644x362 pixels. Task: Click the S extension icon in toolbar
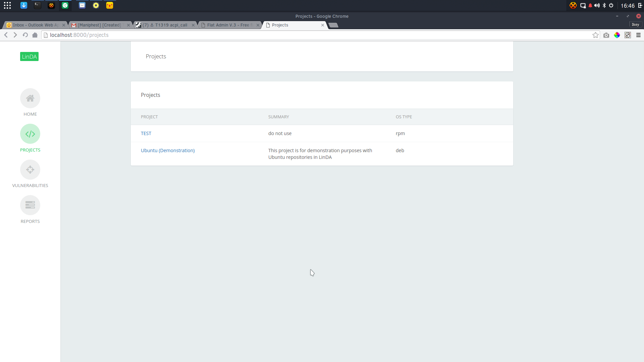coord(628,35)
